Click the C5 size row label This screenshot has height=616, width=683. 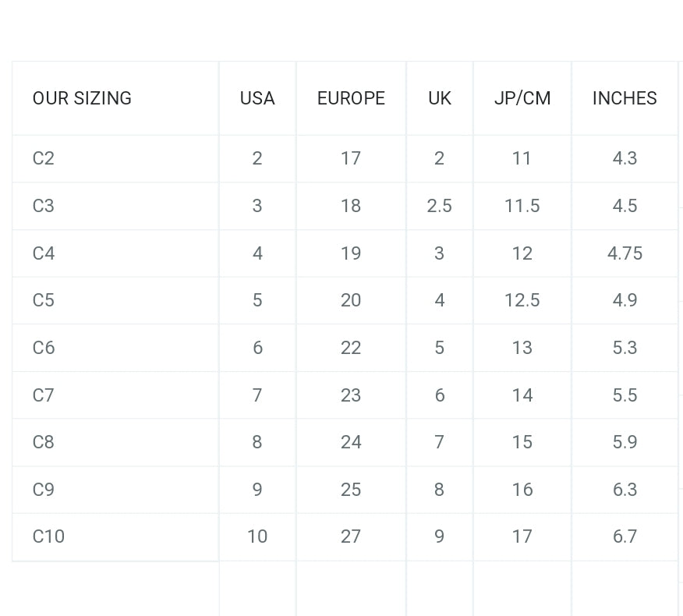point(44,300)
